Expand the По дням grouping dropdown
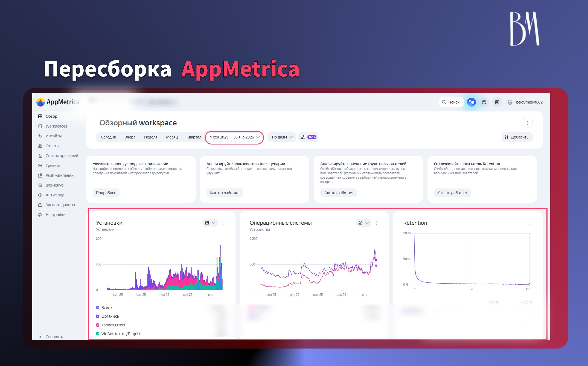The image size is (588, 366). click(x=282, y=137)
